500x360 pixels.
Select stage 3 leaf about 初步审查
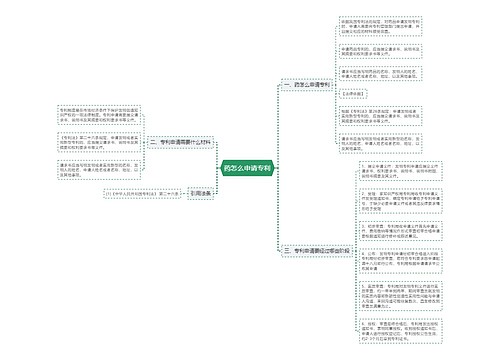pos(401,231)
